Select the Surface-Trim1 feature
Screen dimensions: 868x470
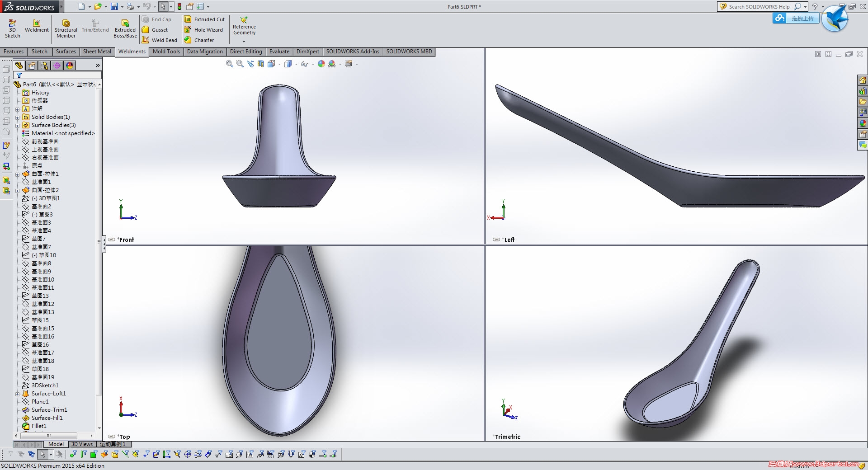pyautogui.click(x=45, y=410)
